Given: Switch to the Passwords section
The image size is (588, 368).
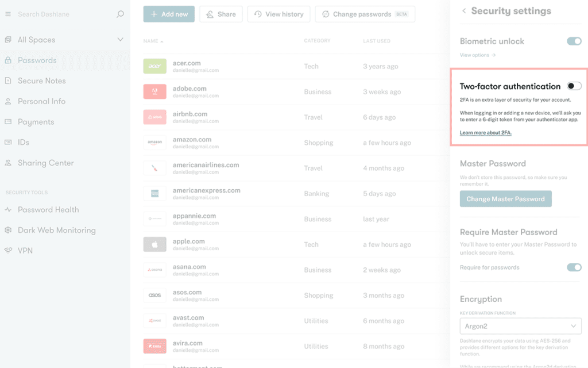Looking at the screenshot, I should pyautogui.click(x=38, y=60).
